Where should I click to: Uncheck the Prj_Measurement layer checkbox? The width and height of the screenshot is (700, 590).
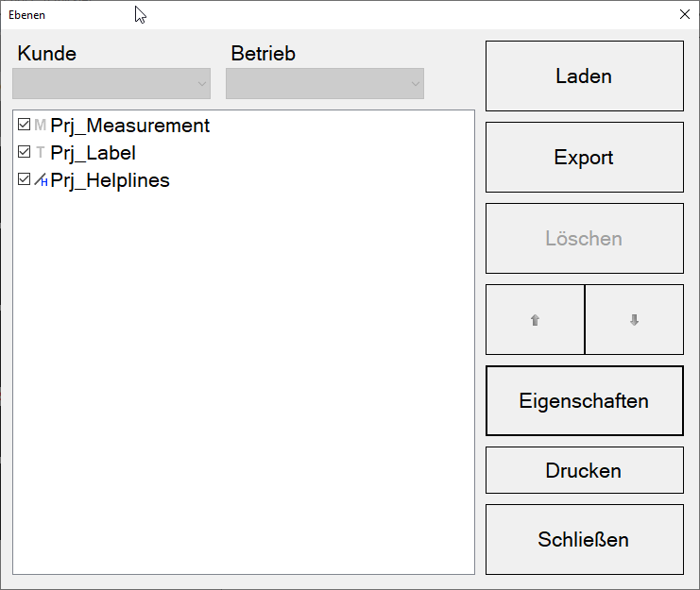[x=25, y=126]
